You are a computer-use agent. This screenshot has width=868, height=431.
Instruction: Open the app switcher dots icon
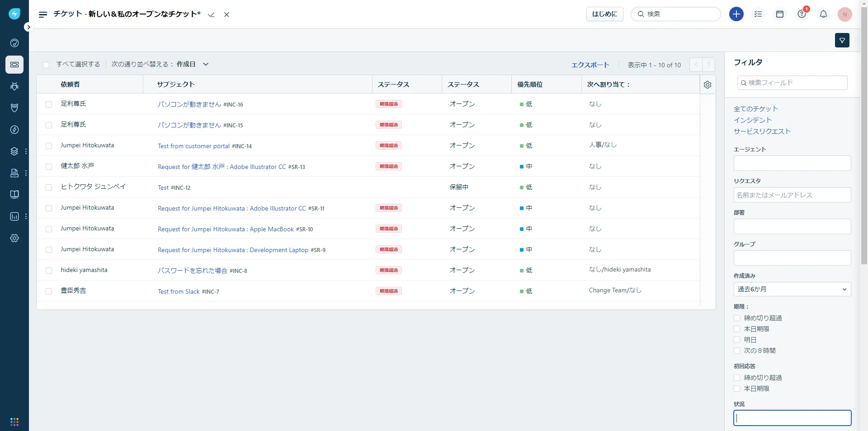14,422
